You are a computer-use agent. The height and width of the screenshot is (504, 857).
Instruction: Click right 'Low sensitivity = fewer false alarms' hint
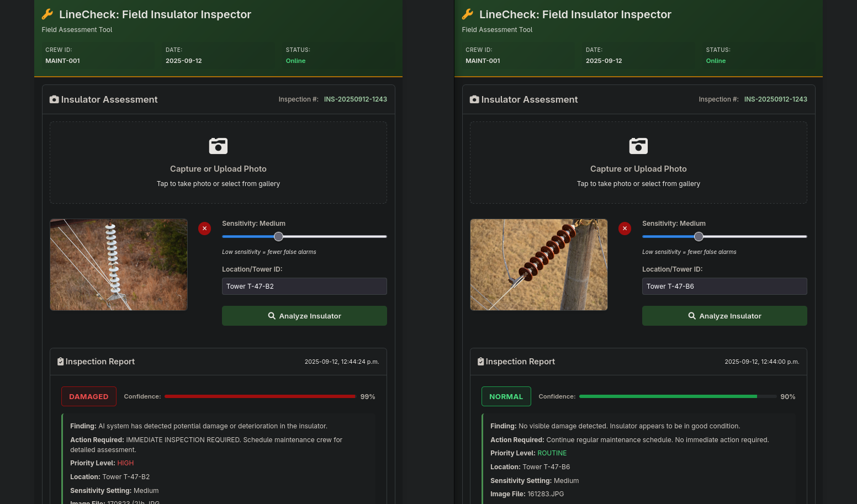(x=689, y=252)
